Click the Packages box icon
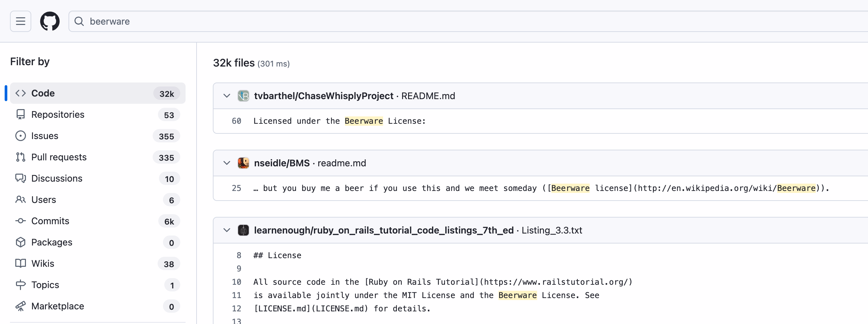The width and height of the screenshot is (868, 324). coord(21,242)
